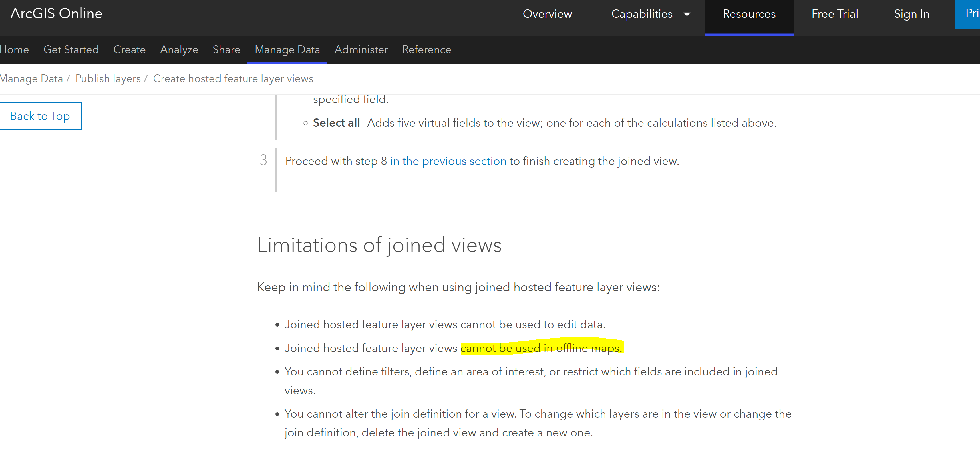
Task: Click Create hosted feature layer views breadcrumb
Action: click(233, 79)
